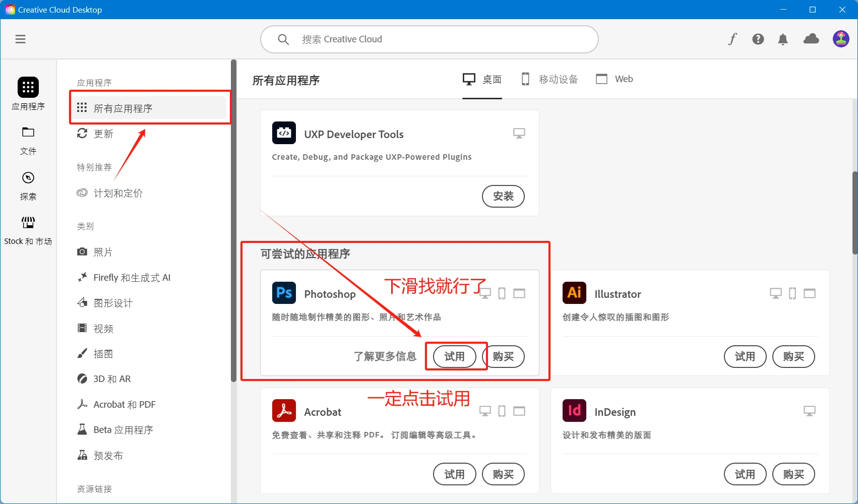Minimize the Creative Cloud Desktop window
This screenshot has width=858, height=504.
click(783, 10)
